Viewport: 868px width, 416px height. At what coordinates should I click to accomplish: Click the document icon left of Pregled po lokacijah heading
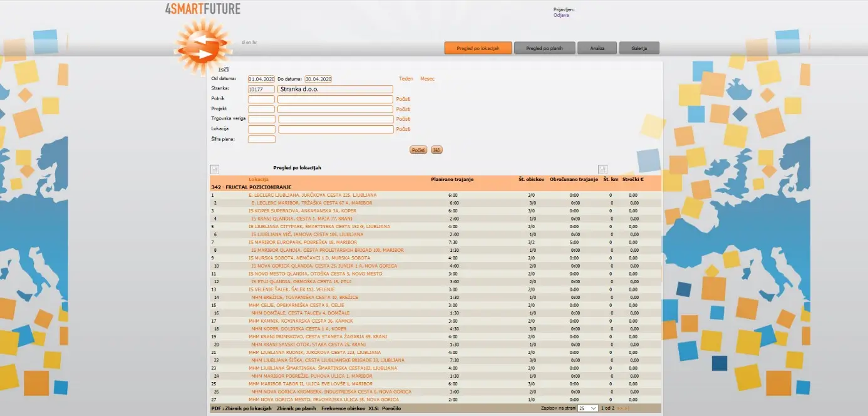(x=214, y=169)
